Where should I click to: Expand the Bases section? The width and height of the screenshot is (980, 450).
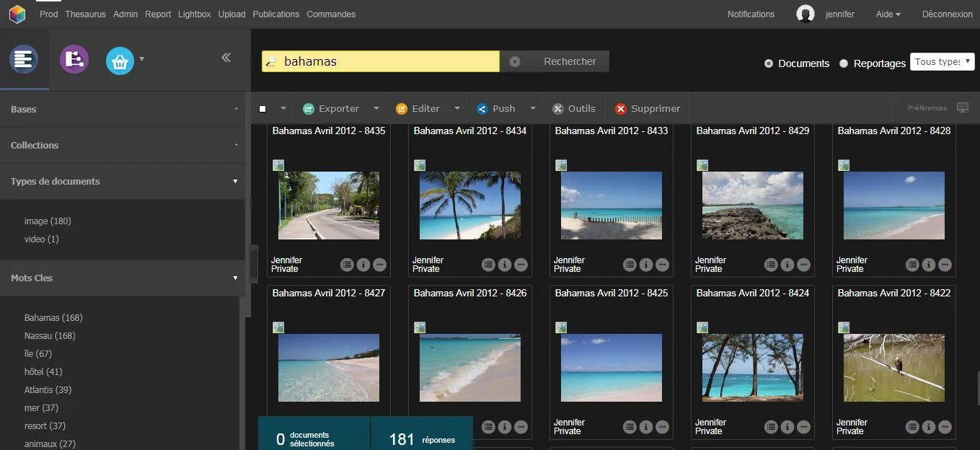123,109
